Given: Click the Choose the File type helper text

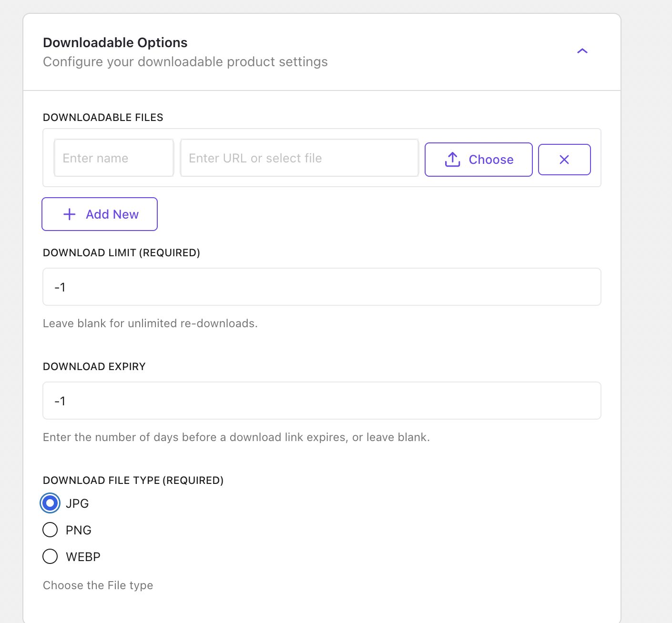Looking at the screenshot, I should point(98,585).
